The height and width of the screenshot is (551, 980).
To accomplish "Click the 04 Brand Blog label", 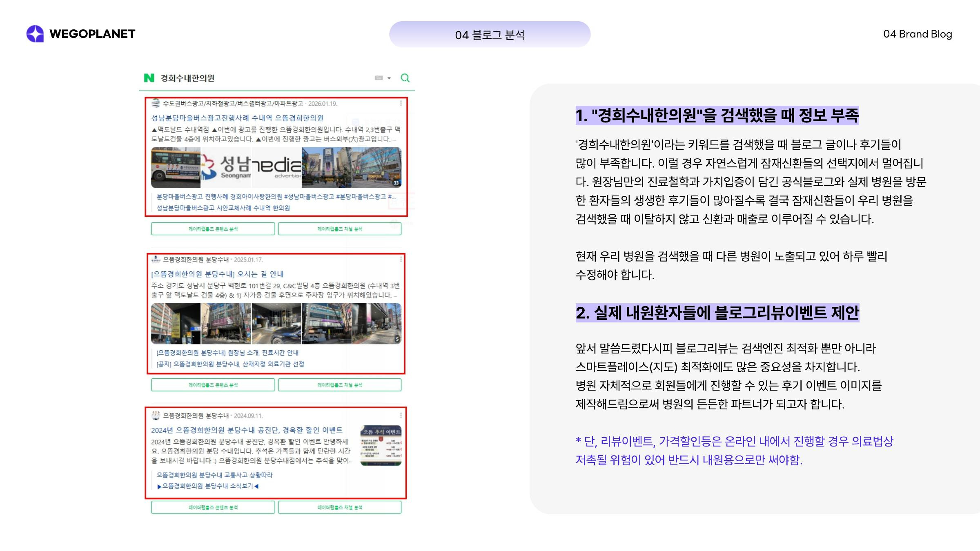I will tap(918, 34).
